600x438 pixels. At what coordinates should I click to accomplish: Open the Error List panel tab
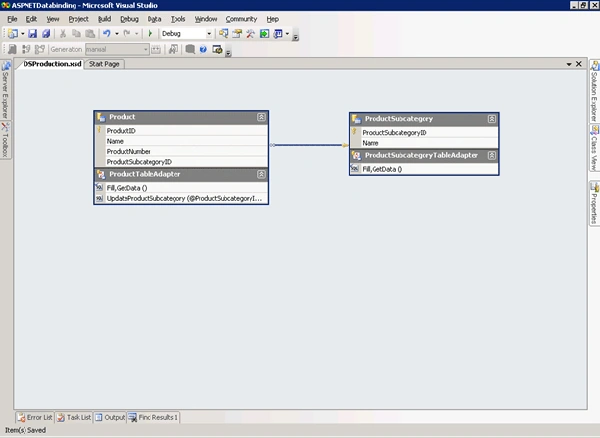[x=35, y=417]
